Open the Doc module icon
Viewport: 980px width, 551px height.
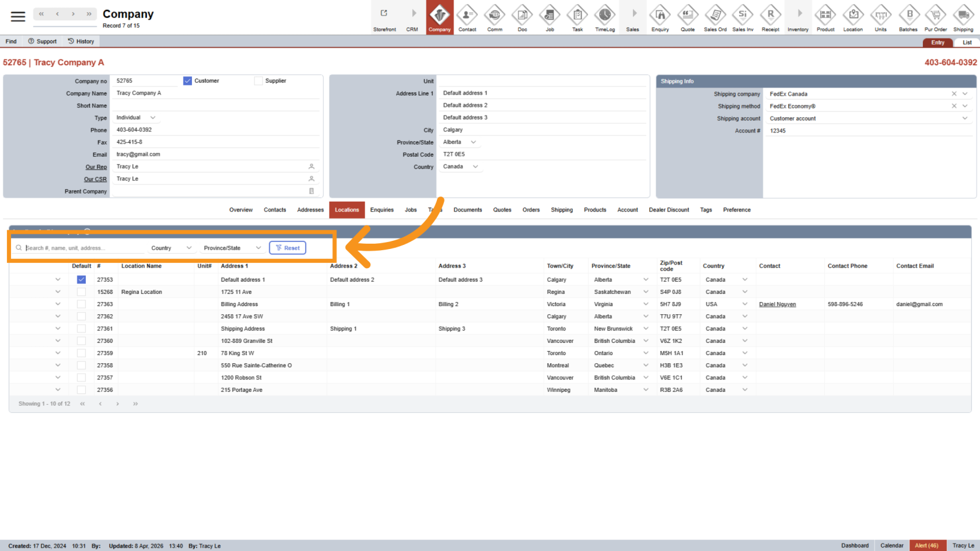(522, 17)
